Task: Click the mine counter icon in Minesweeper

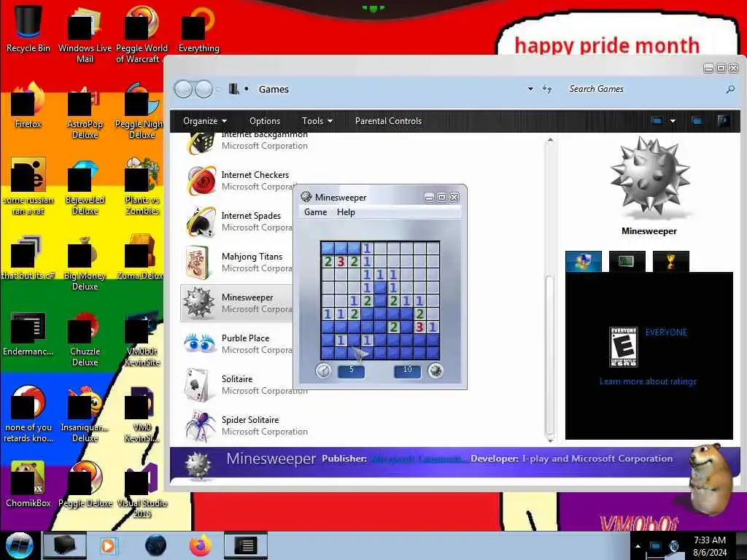Action: point(436,370)
